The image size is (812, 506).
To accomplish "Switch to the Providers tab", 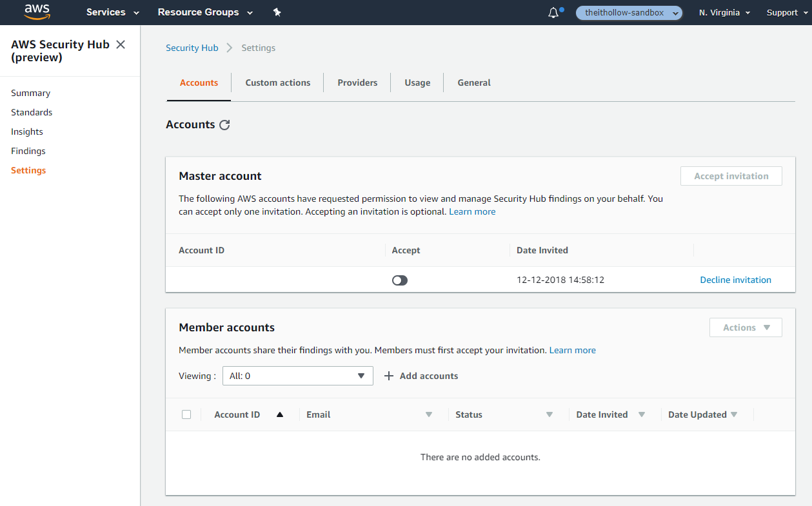I will 357,83.
